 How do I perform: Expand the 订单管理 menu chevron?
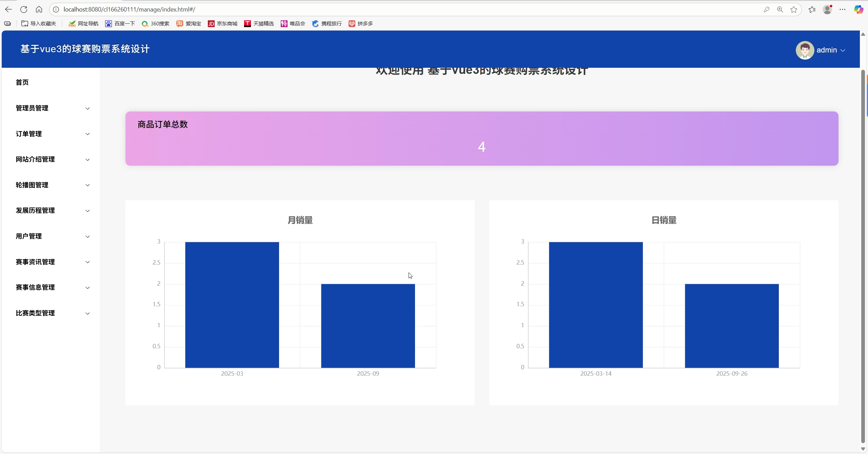pos(87,134)
